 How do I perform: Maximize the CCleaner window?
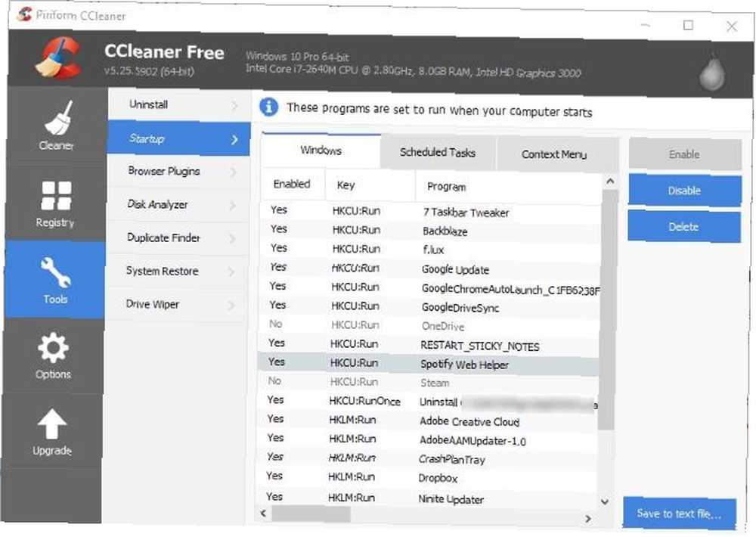[x=688, y=25]
